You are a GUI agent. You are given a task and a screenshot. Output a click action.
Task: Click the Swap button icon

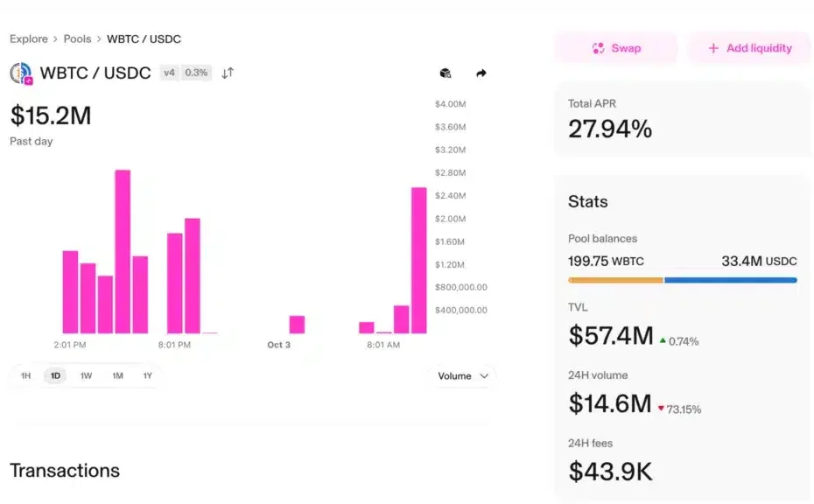[x=599, y=48]
